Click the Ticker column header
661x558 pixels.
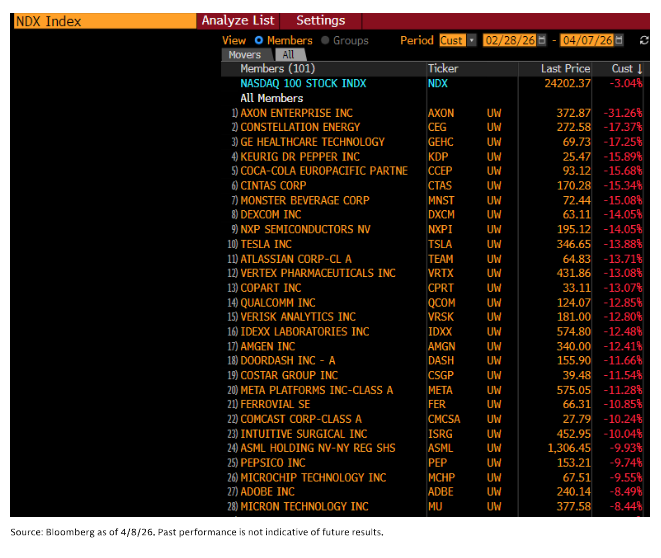pos(443,69)
